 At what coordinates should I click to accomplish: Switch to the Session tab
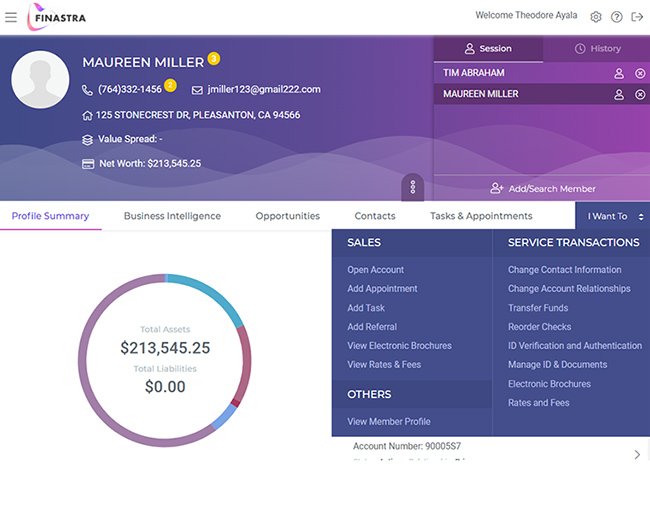[488, 49]
